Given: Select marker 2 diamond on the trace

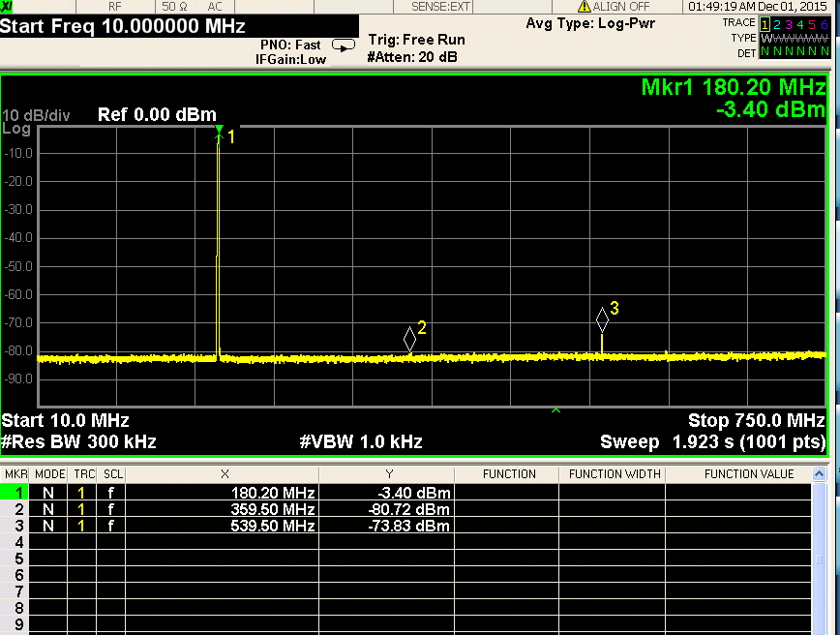Looking at the screenshot, I should click(409, 339).
